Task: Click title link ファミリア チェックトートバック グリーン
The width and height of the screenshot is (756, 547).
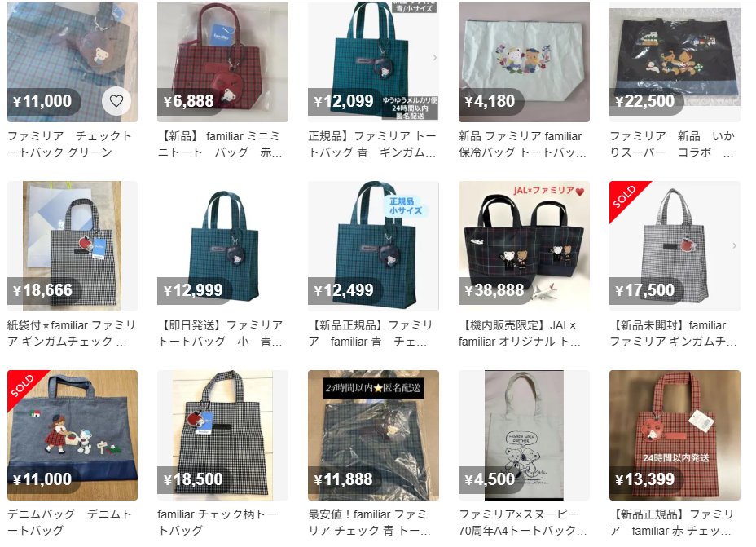Action: click(x=70, y=143)
